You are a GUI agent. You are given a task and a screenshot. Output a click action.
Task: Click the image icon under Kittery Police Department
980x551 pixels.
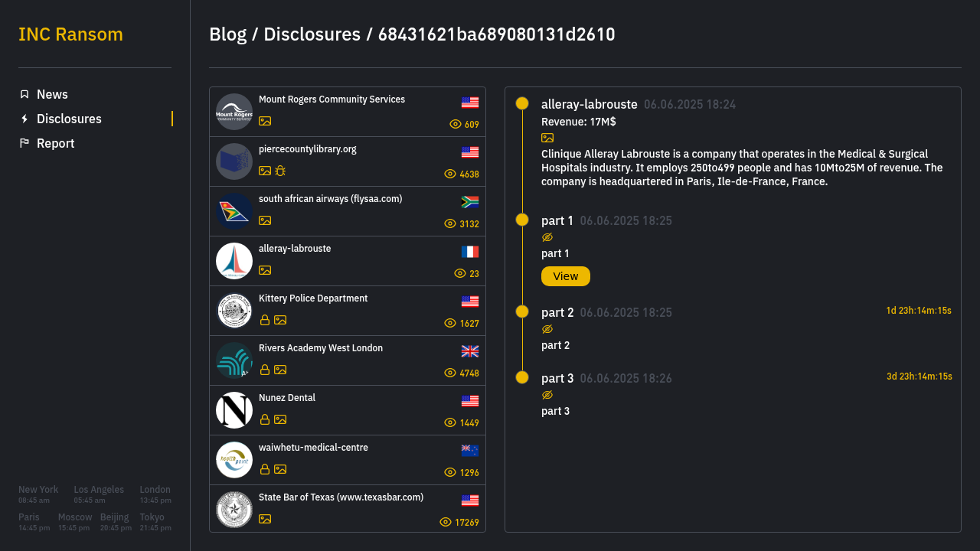(280, 320)
